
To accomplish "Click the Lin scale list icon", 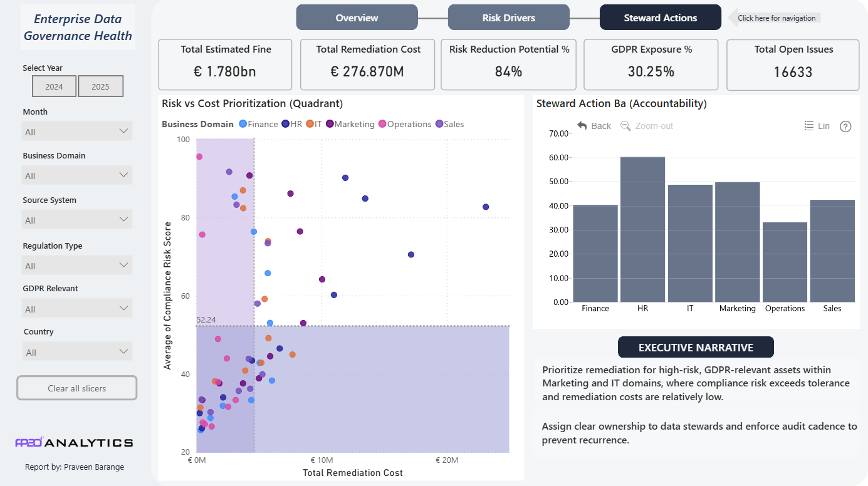I will [809, 126].
